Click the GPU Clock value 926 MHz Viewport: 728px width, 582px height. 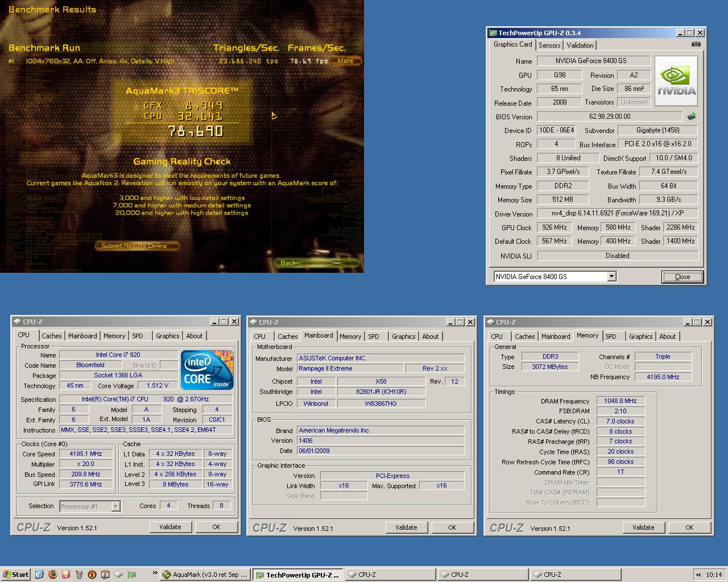pyautogui.click(x=554, y=227)
